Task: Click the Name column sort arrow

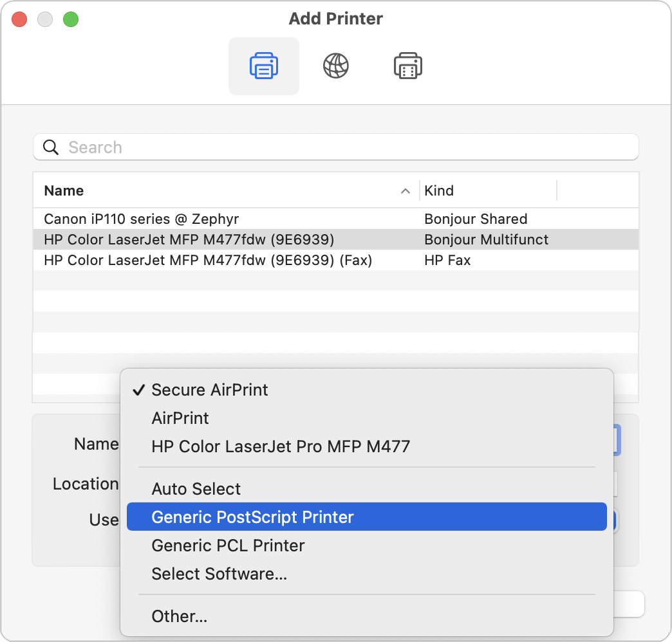Action: (405, 191)
